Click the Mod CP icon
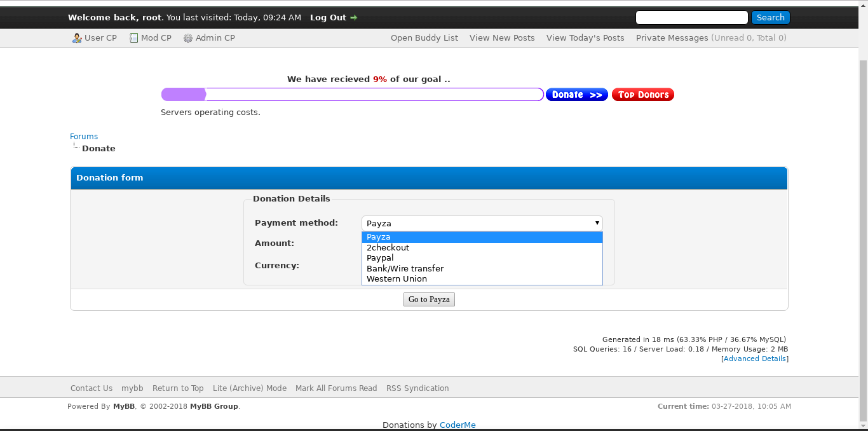The image size is (868, 431). point(133,38)
